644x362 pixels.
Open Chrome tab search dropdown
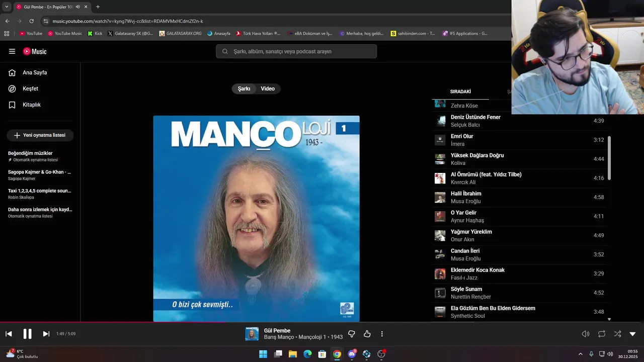point(7,7)
